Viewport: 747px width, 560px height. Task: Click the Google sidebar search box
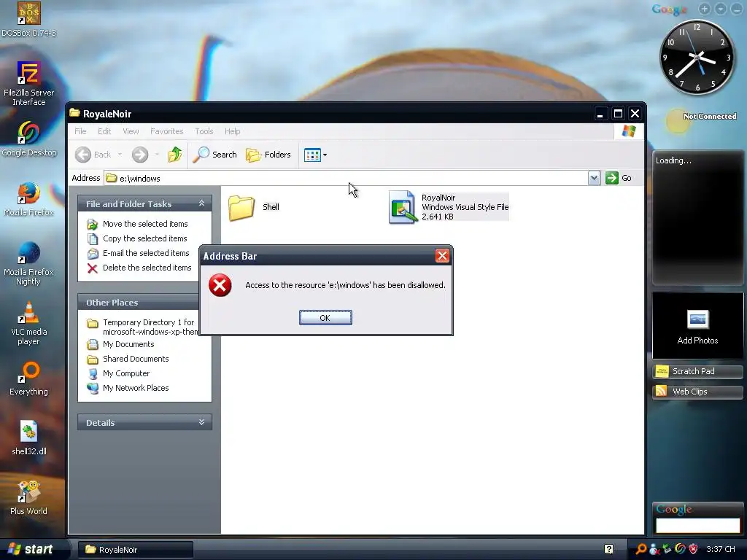click(x=697, y=526)
